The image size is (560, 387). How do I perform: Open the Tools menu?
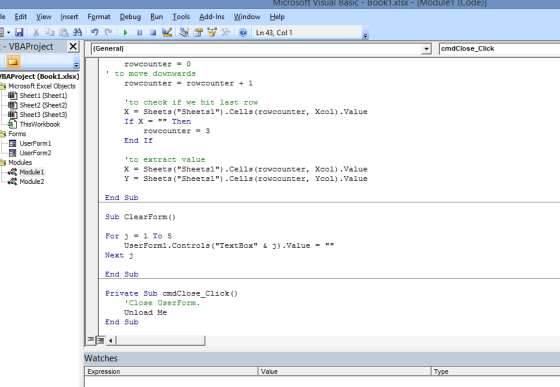(181, 17)
